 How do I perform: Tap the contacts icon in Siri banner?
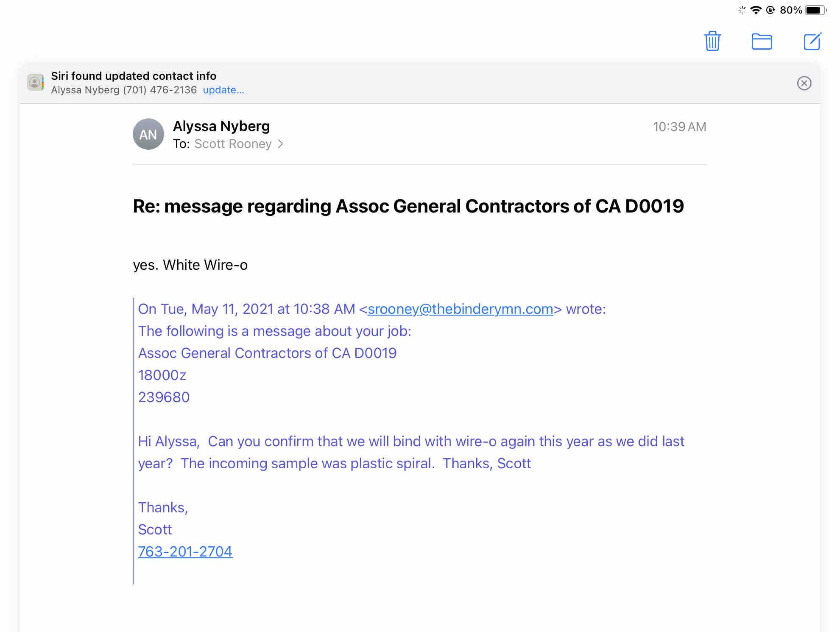[36, 82]
